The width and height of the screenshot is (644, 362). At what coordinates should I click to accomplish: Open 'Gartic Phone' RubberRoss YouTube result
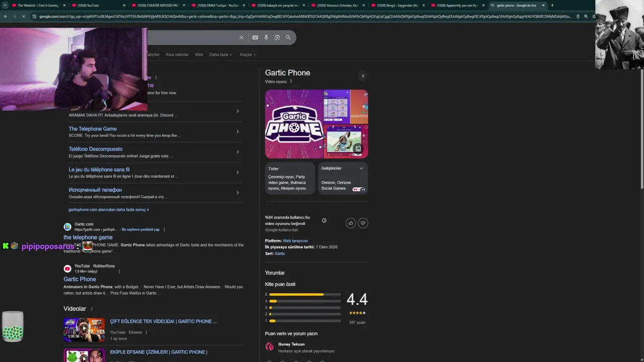coord(79,280)
